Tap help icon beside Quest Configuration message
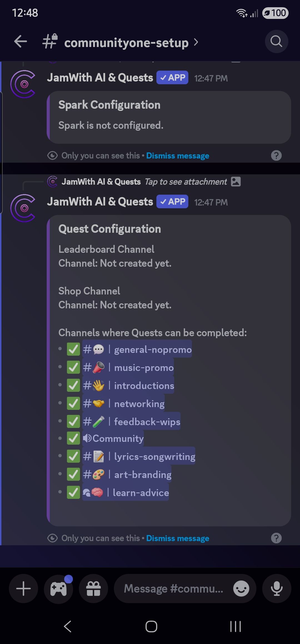 pyautogui.click(x=276, y=538)
